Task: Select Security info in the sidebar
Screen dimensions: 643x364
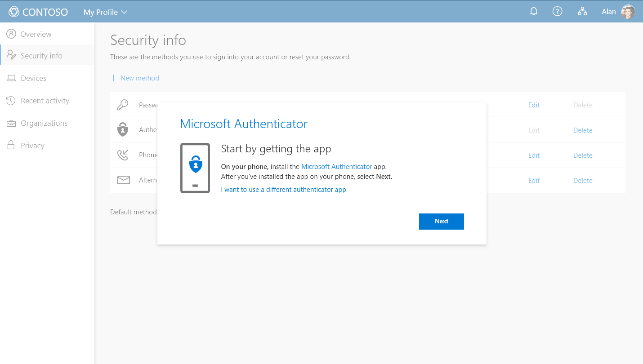Action: pyautogui.click(x=47, y=55)
